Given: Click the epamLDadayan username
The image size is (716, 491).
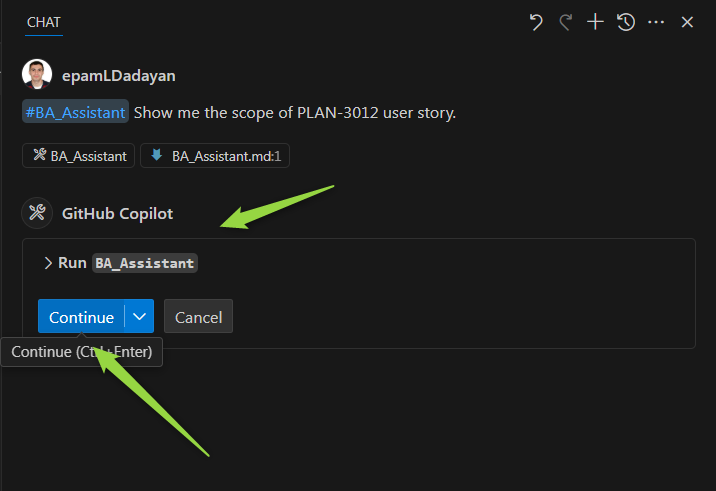Looking at the screenshot, I should (x=119, y=75).
